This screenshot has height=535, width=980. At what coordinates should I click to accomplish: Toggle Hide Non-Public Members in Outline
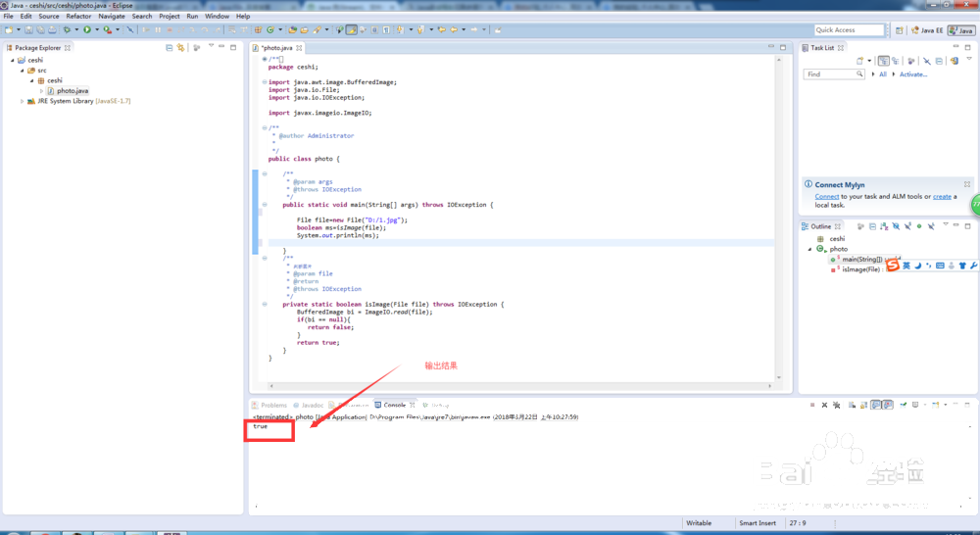pyautogui.click(x=919, y=226)
